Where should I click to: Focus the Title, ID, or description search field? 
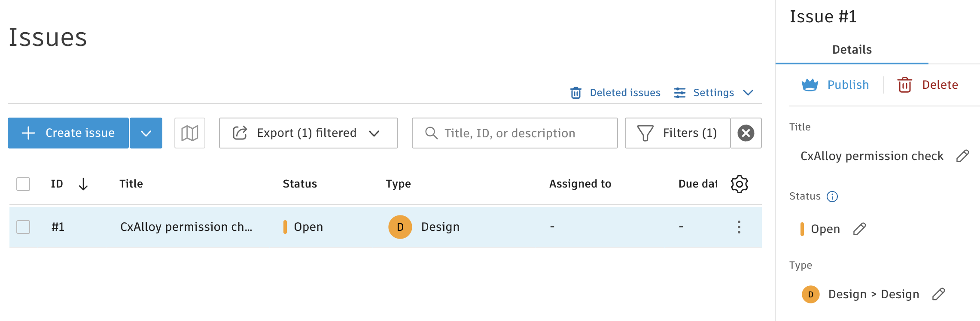coord(514,133)
